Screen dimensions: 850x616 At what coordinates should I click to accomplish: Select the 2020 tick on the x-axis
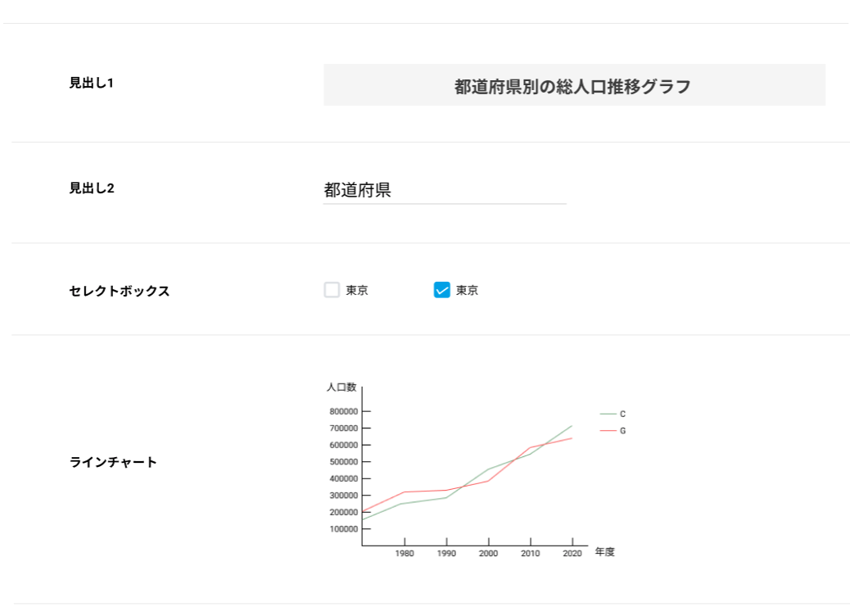tap(571, 553)
